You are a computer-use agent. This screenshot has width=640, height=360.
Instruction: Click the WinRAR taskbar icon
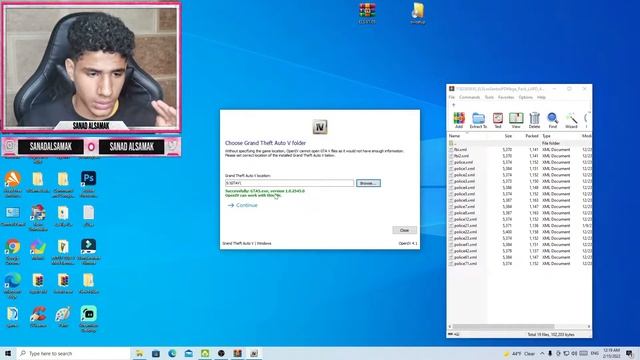click(238, 353)
